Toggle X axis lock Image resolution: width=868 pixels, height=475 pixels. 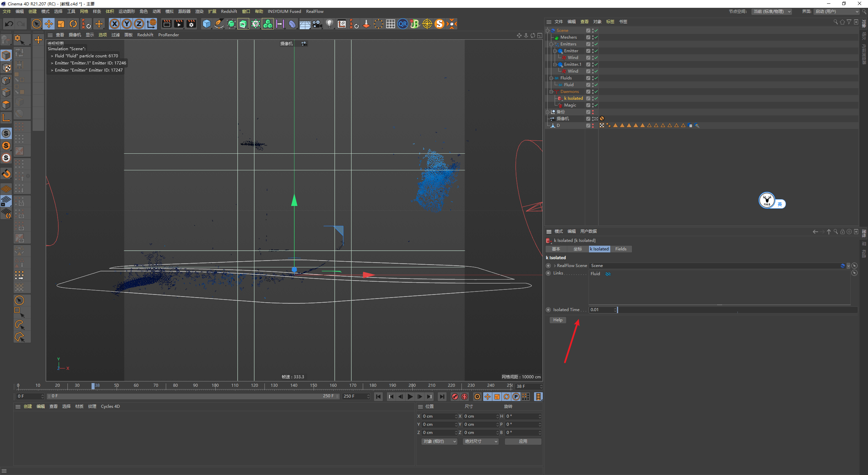point(115,24)
